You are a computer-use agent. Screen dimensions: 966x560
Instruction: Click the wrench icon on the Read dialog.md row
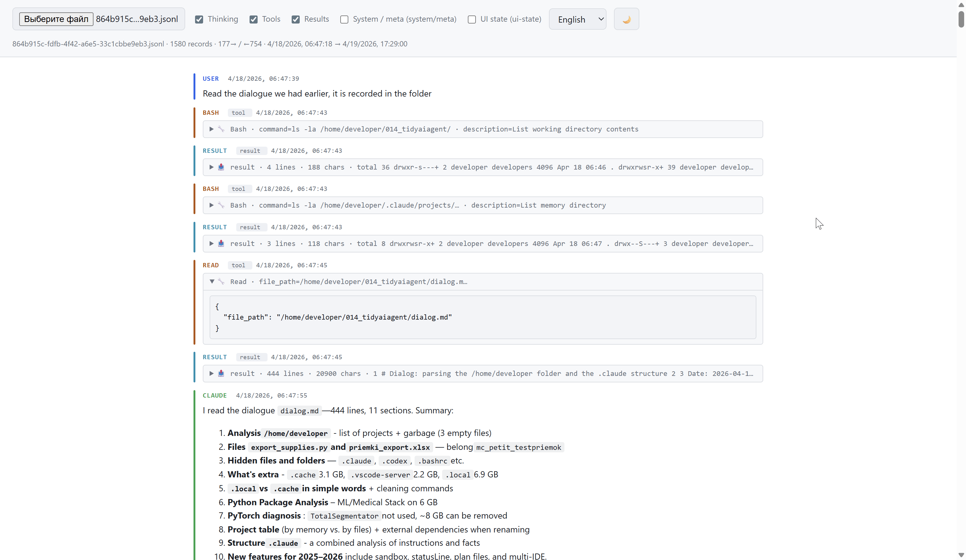pos(221,282)
